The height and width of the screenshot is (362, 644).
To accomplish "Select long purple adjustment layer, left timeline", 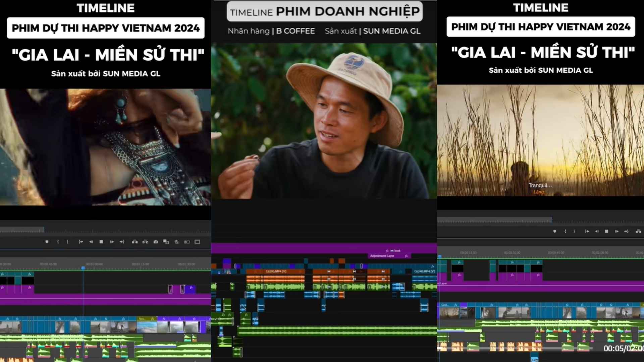I will 105,299.
